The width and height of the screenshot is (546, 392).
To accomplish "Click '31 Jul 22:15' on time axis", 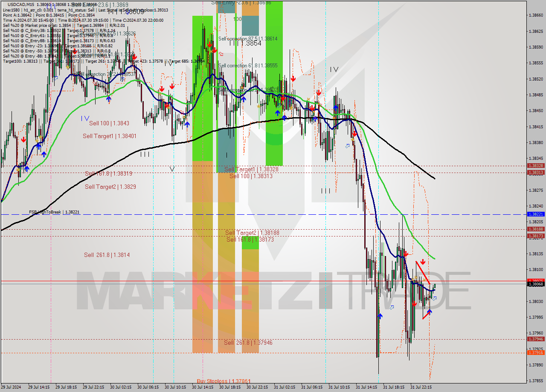I will [x=421, y=388].
